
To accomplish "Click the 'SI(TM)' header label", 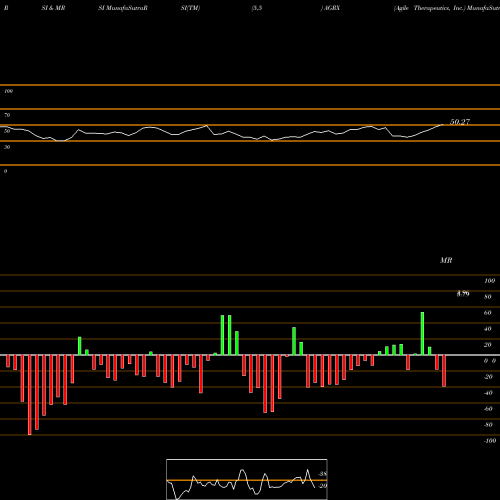I will [190, 8].
